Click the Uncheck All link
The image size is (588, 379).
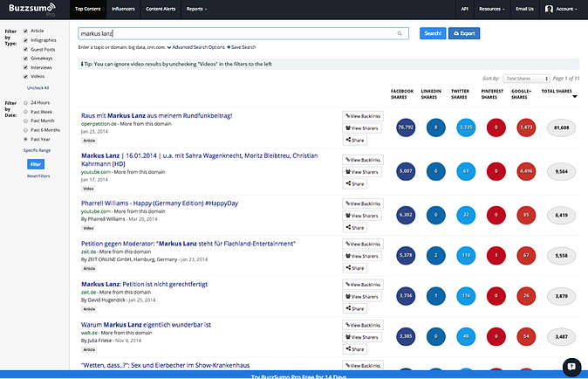coord(38,88)
